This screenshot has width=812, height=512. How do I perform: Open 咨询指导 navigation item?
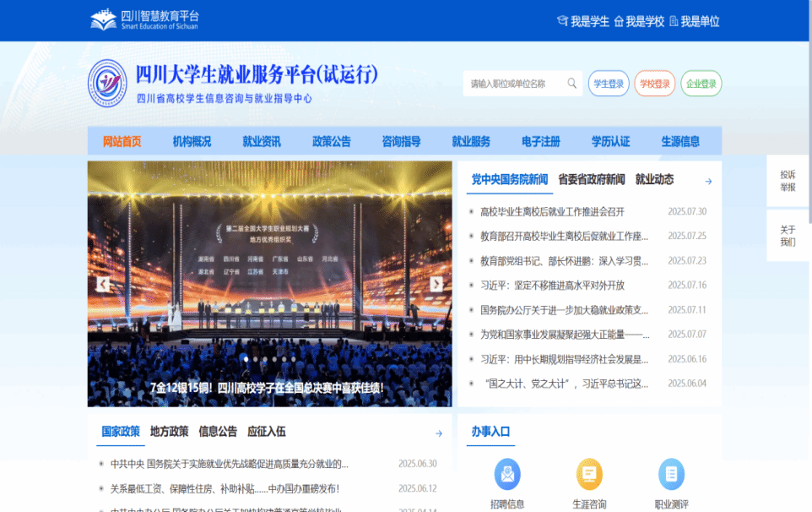[x=401, y=141]
